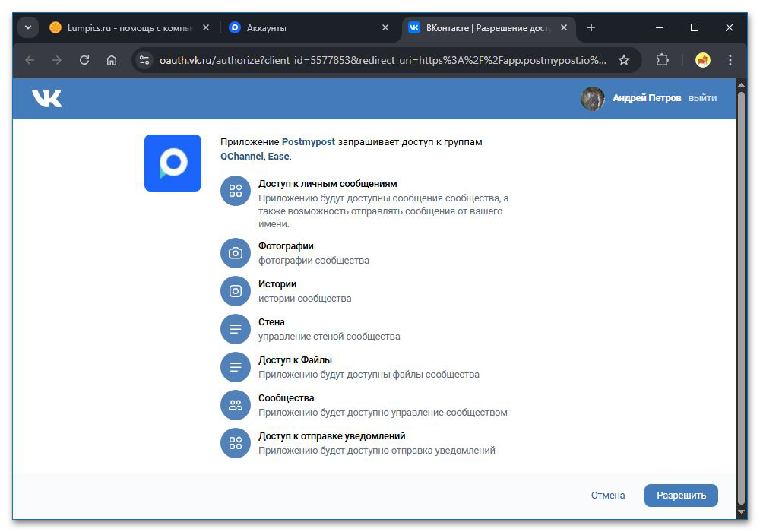
Task: Click the Стена wall icon
Action: coord(236,329)
